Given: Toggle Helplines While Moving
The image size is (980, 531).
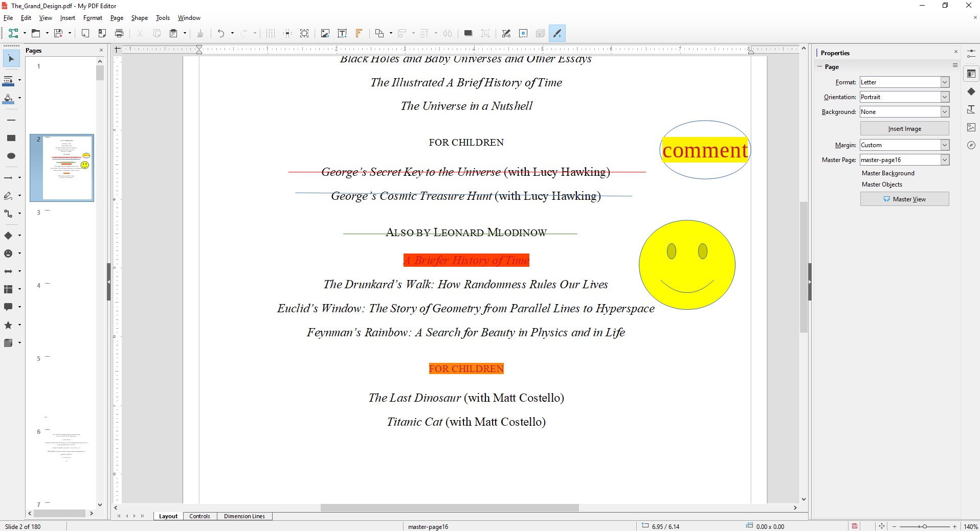Looking at the screenshot, I should point(287,33).
